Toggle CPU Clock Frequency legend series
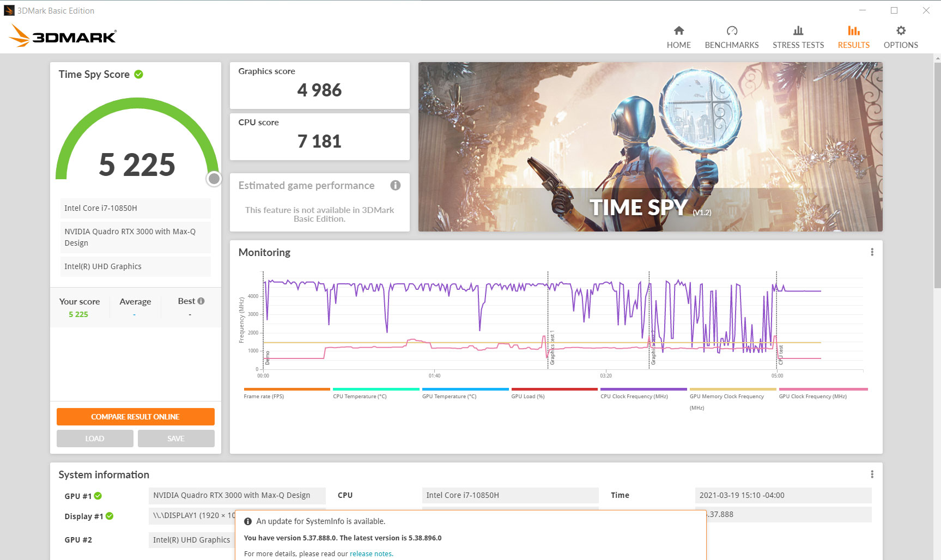941x560 pixels. (643, 393)
